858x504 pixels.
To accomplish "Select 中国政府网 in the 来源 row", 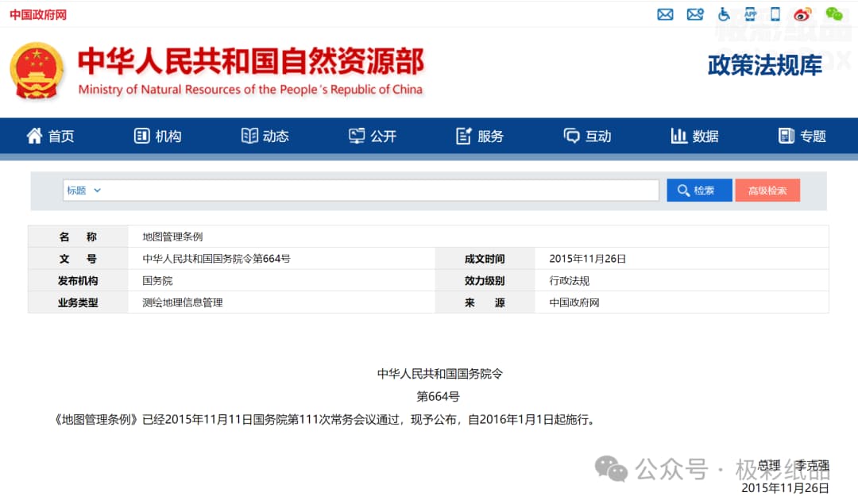I will [x=574, y=302].
